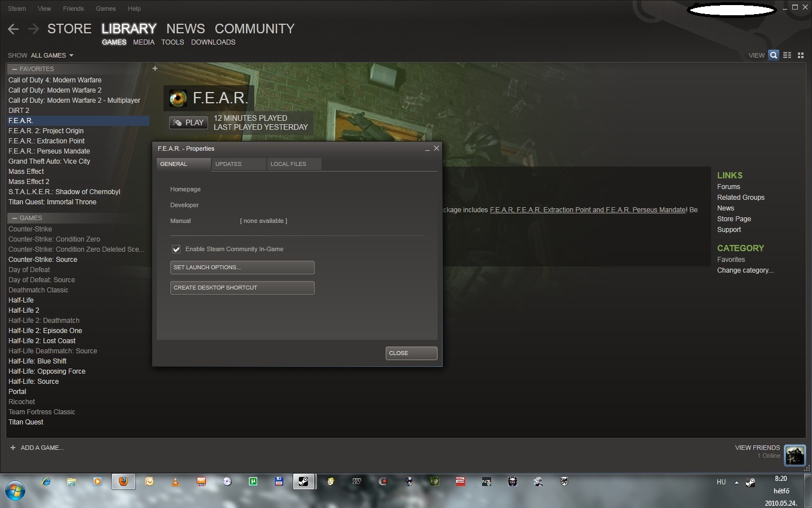
Task: Open the Friends menu
Action: (73, 8)
